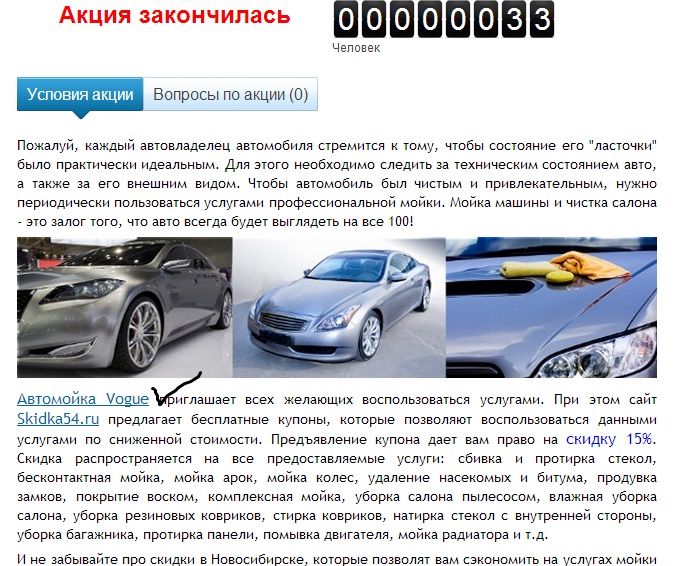This screenshot has width=679, height=566.
Task: Click the Человек label under counter
Action: [x=356, y=48]
